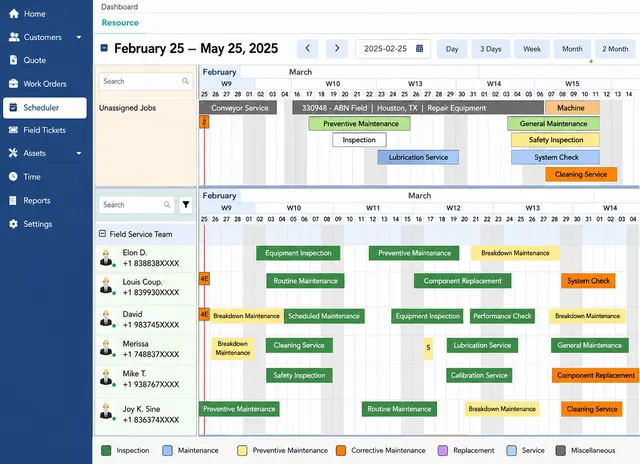
Task: Open David's Performance Check task
Action: pos(502,316)
